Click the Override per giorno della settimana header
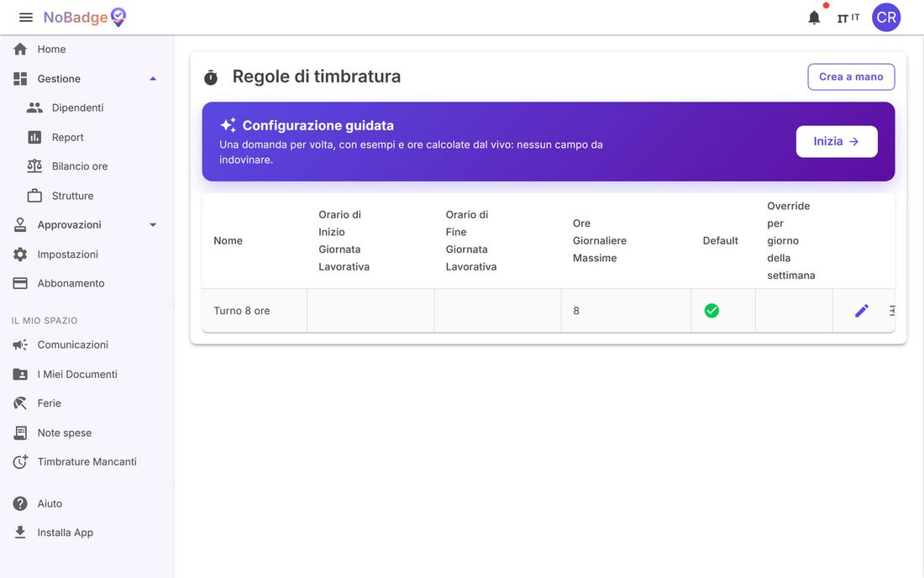This screenshot has height=578, width=924. pyautogui.click(x=790, y=240)
